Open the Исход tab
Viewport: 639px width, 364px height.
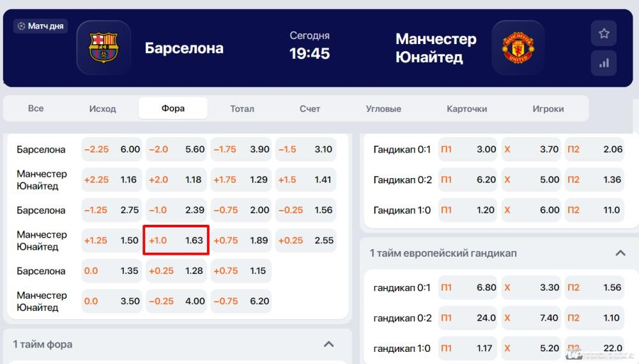click(x=103, y=109)
